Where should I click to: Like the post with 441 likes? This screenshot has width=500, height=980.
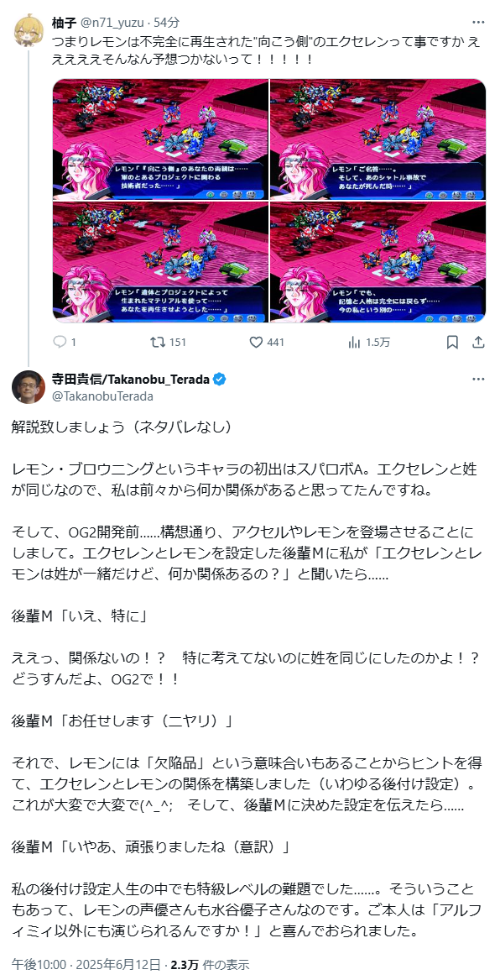255,342
